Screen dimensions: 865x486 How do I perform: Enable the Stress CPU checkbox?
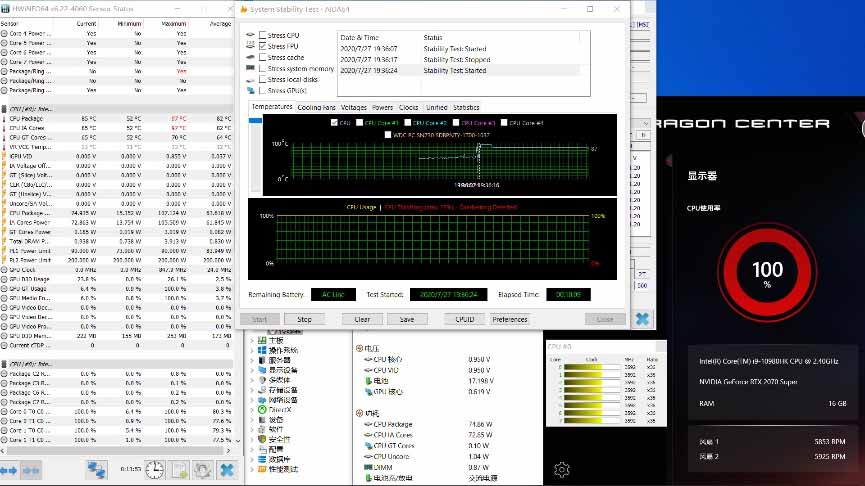tap(263, 35)
